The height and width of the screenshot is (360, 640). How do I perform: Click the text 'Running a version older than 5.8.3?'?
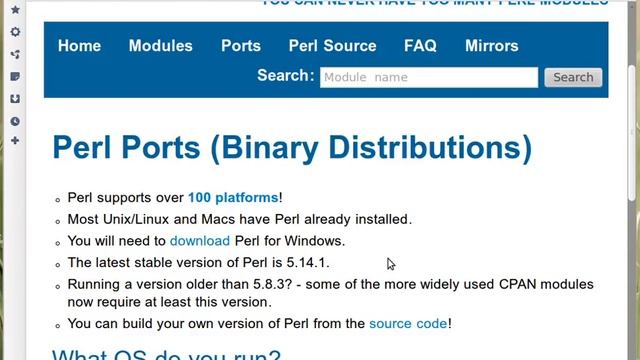pos(180,284)
